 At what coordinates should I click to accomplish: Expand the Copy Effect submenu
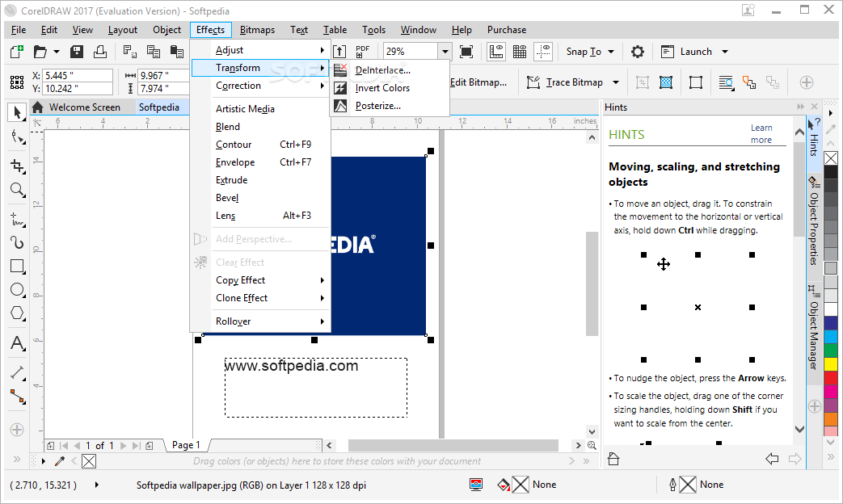(x=260, y=280)
